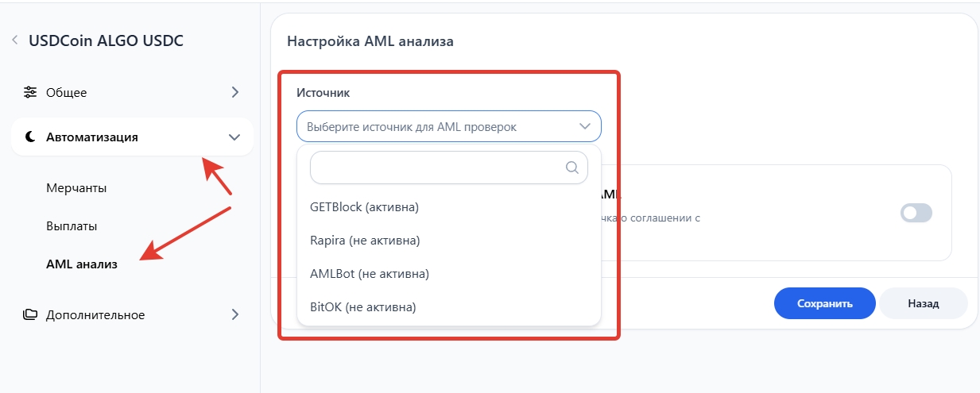Click the back arrow beside USDCoin ALGO USDC
The width and height of the screenshot is (980, 393).
(x=14, y=40)
